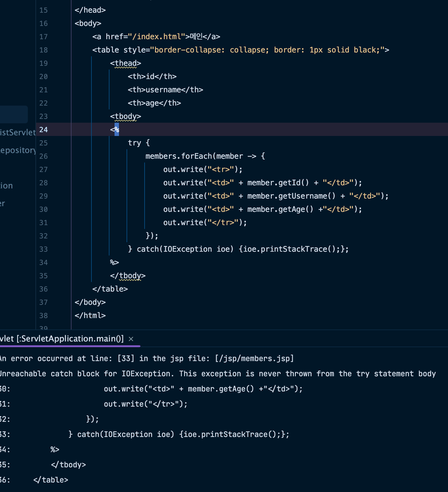Click the </body> closing tag
The image size is (448, 492).
pos(90,302)
